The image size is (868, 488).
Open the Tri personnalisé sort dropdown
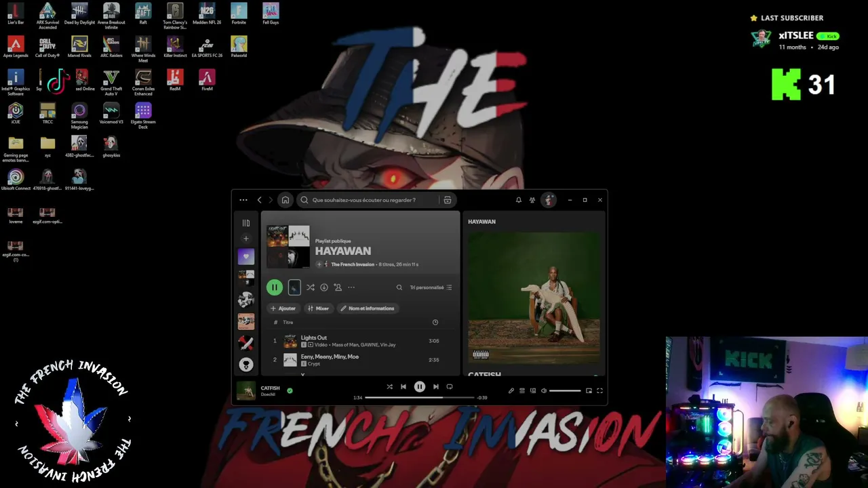point(431,287)
